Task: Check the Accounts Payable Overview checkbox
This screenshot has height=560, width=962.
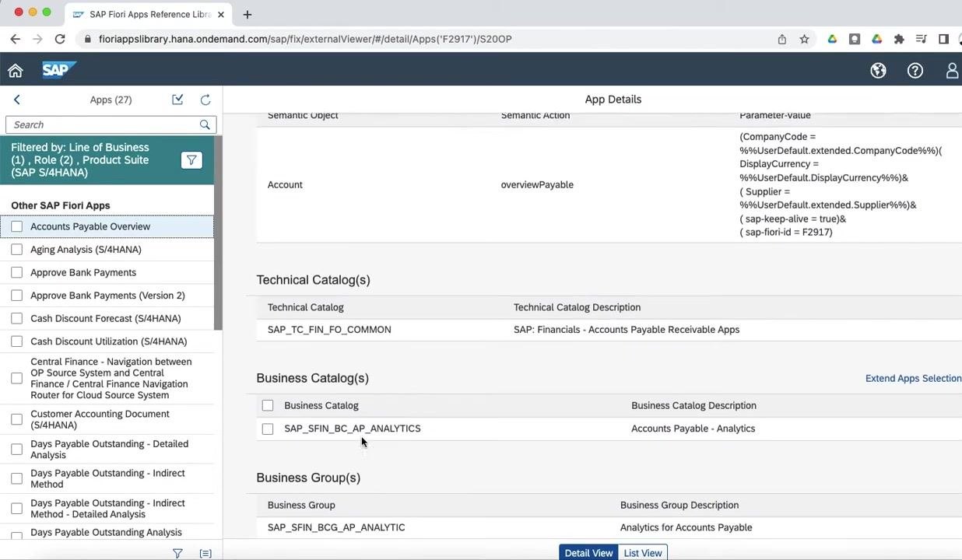Action: pos(17,226)
